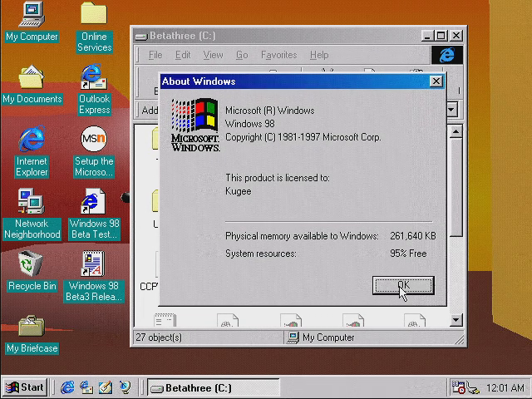Click the Task Scheduler tray icon
The width and height of the screenshot is (532, 399).
coord(458,387)
